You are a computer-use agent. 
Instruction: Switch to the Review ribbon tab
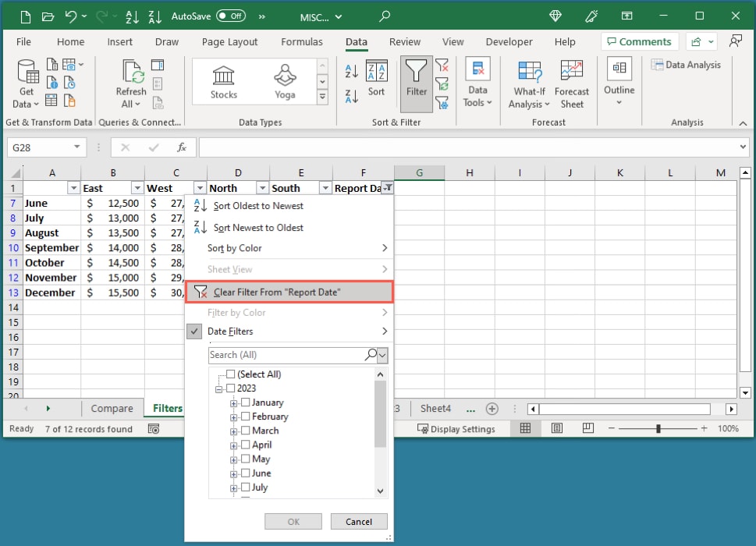click(x=404, y=41)
